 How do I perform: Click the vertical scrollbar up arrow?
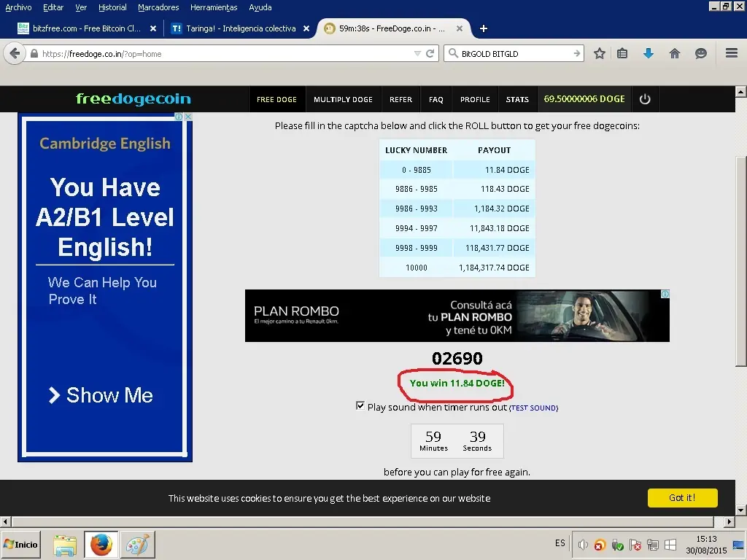pos(741,91)
